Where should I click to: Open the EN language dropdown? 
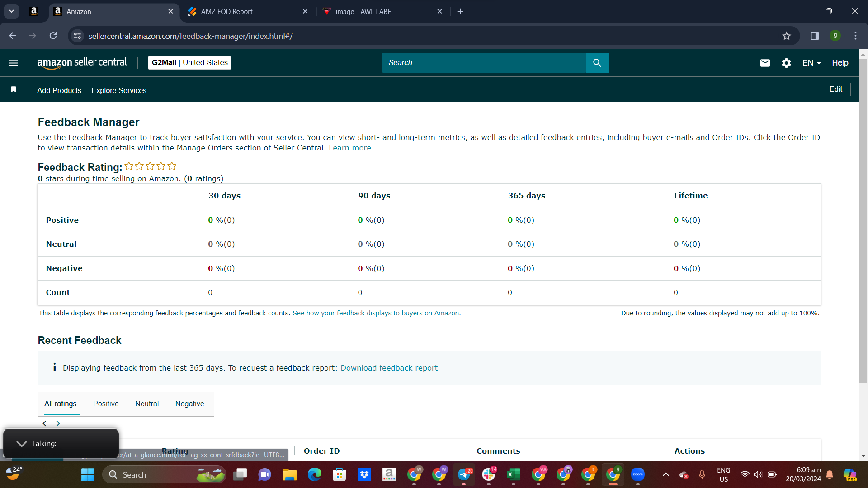tap(811, 63)
